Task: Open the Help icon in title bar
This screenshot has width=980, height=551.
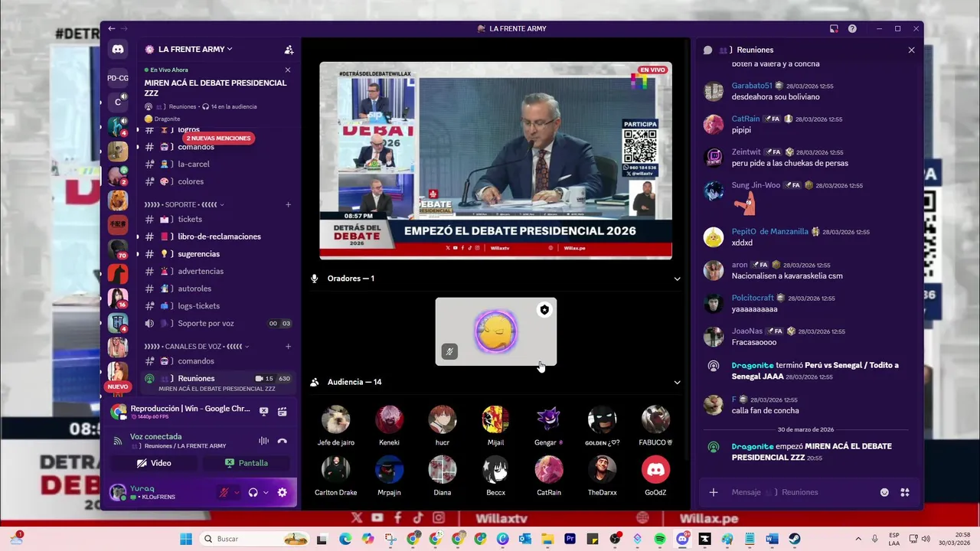Action: coord(852,28)
